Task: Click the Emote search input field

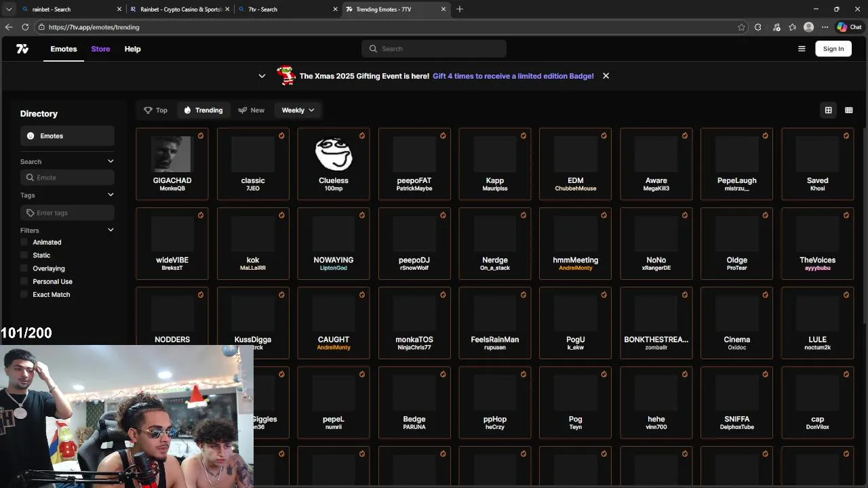Action: pyautogui.click(x=67, y=178)
